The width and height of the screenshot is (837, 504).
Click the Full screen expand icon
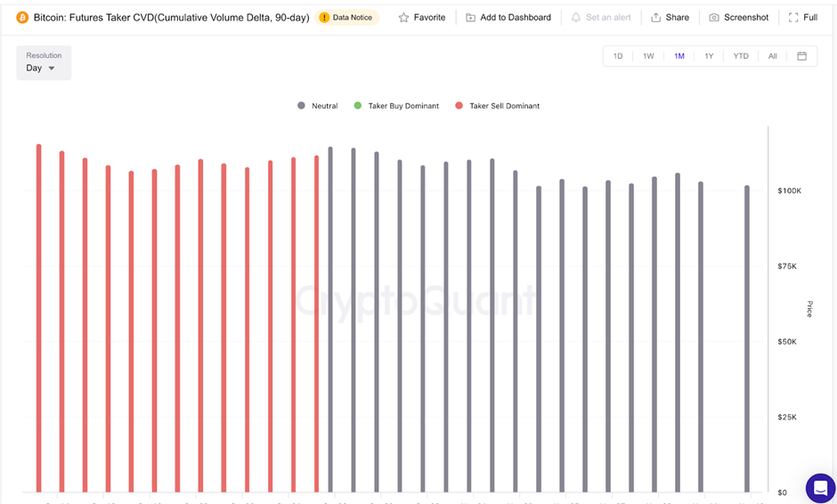[793, 17]
